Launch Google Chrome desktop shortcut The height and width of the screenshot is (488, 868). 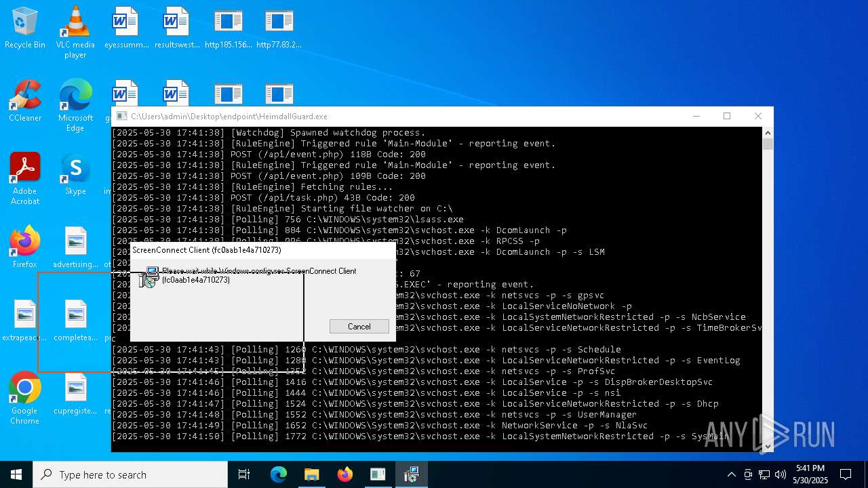pyautogui.click(x=25, y=398)
